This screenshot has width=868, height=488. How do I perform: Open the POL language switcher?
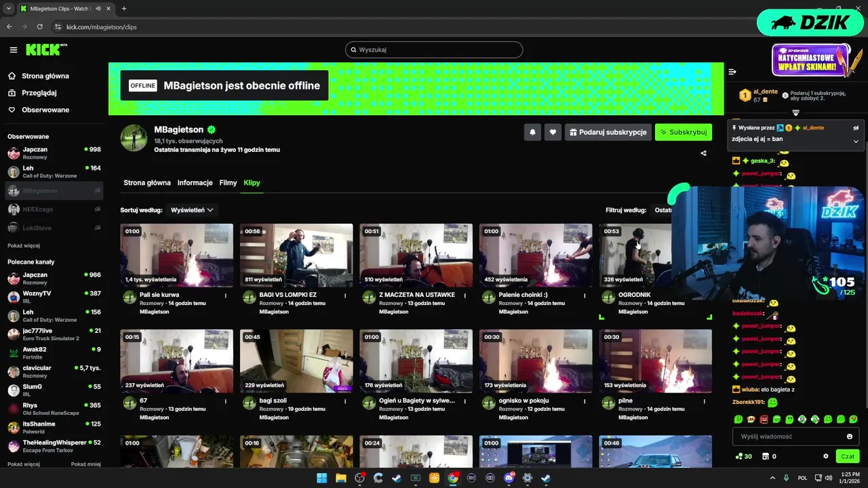coord(803,478)
